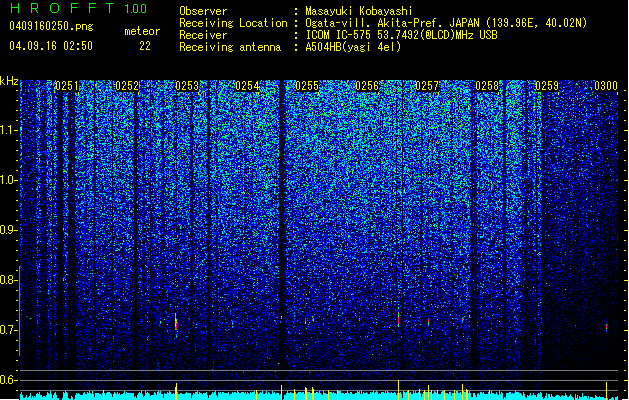The height and width of the screenshot is (400, 629).
Task: Click the meteor label
Action: 142,31
